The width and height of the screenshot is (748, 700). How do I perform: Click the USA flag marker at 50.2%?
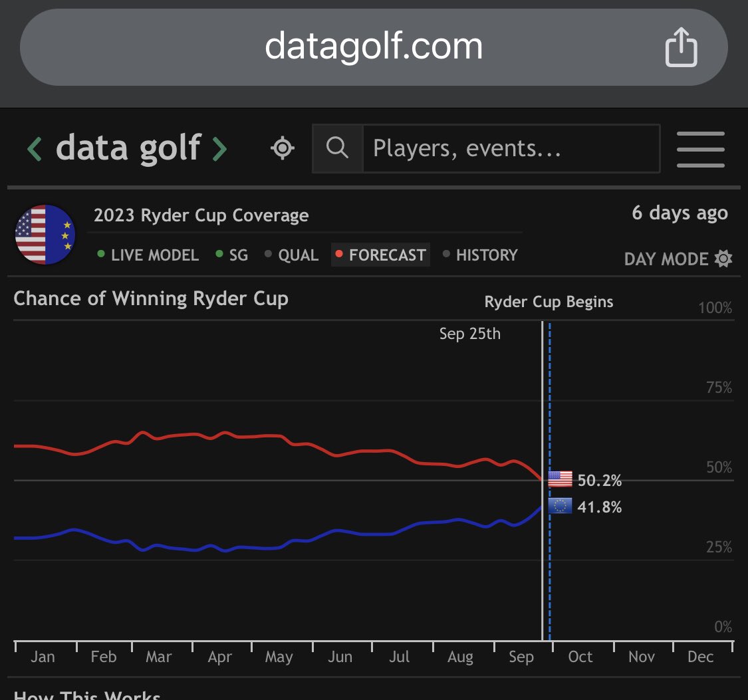click(560, 479)
